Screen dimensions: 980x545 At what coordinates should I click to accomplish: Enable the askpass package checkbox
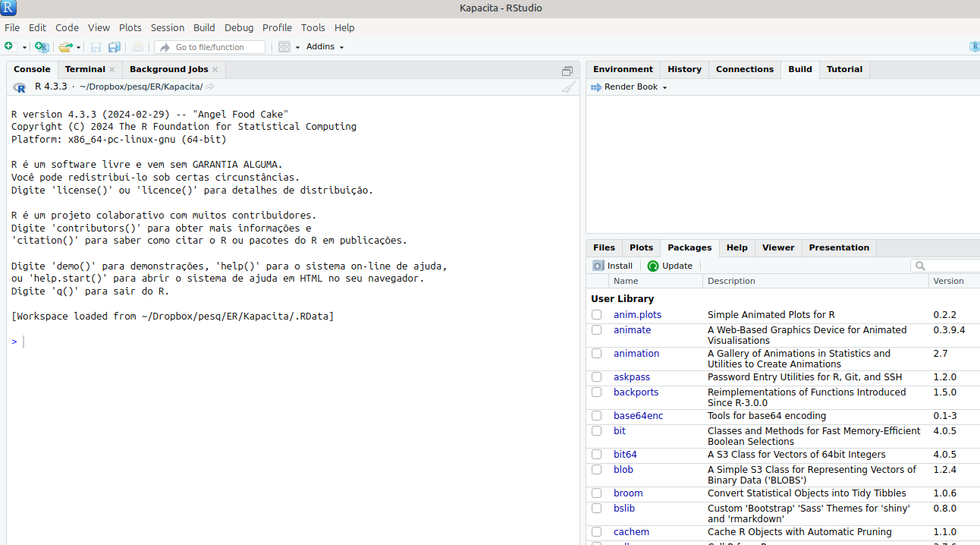(x=597, y=377)
